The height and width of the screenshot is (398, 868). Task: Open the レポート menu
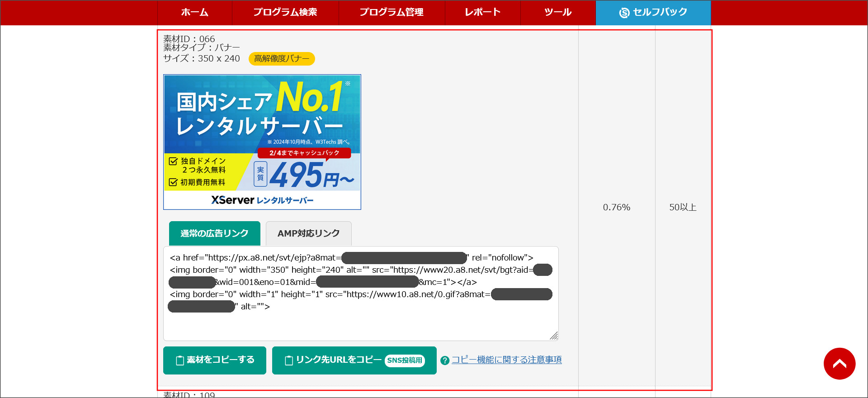click(483, 13)
